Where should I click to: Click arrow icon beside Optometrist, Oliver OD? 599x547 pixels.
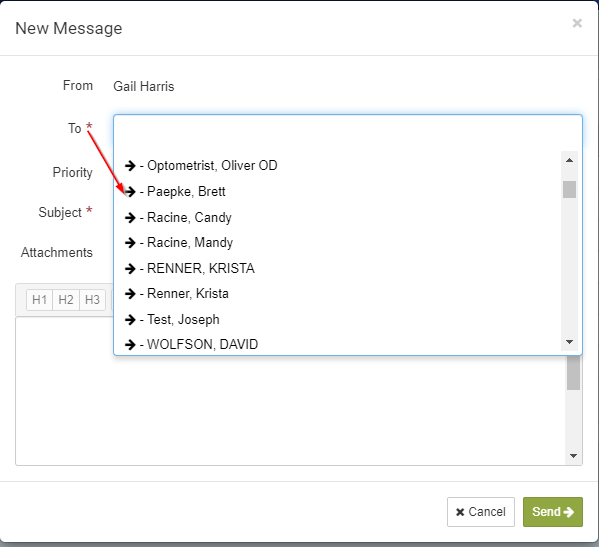tap(130, 165)
